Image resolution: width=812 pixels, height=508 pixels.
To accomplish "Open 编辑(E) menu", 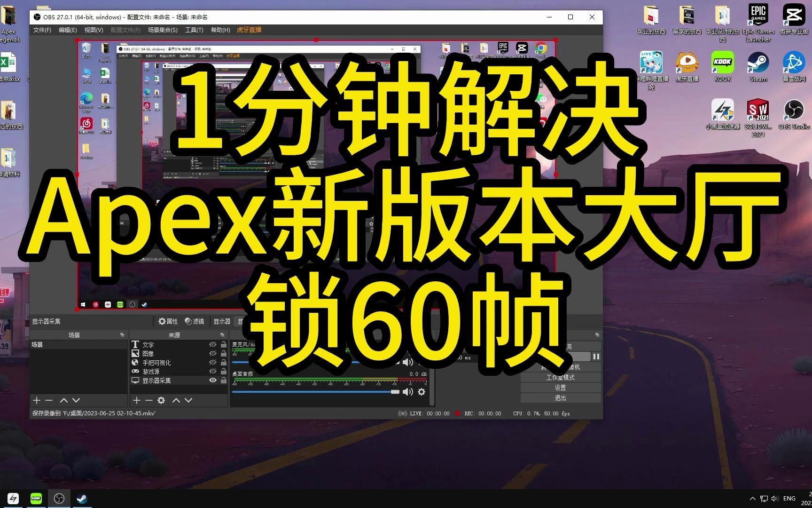I will click(68, 30).
